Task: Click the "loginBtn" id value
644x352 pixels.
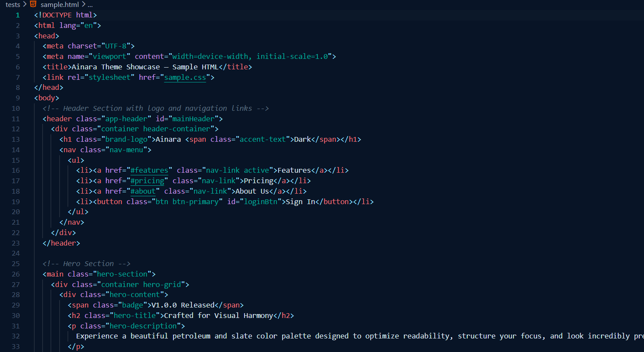Action: pos(260,202)
